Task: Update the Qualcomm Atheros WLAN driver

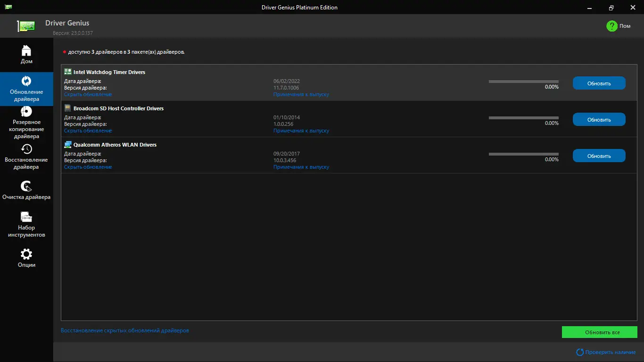Action: click(599, 156)
